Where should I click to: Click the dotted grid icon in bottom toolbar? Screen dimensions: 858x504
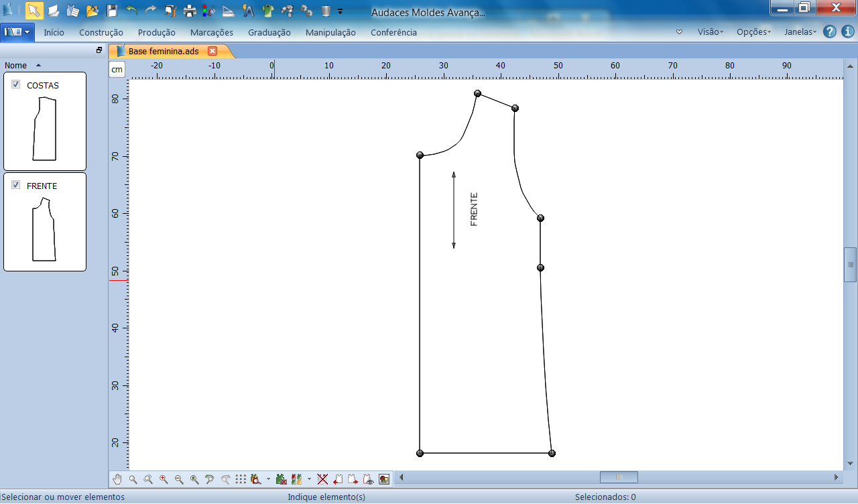[241, 479]
